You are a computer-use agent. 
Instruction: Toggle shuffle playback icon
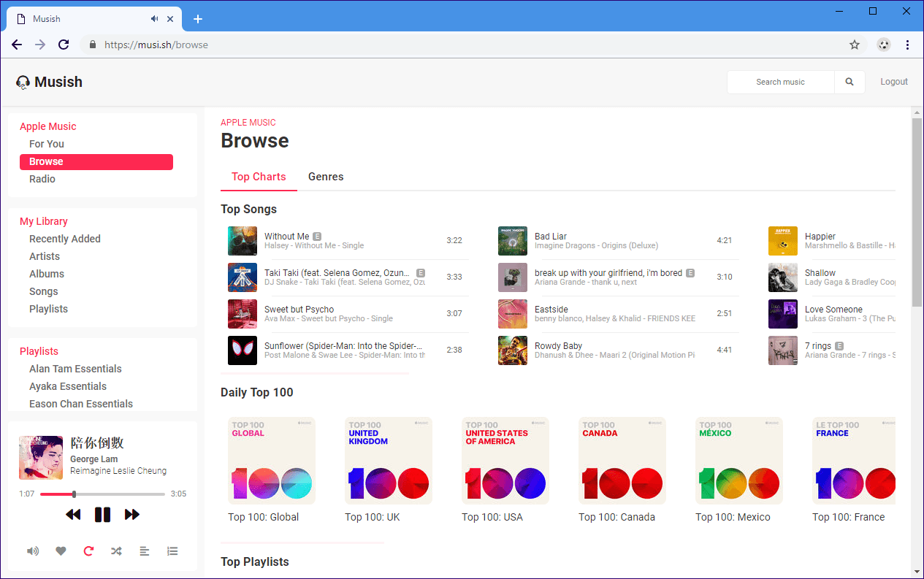[116, 551]
